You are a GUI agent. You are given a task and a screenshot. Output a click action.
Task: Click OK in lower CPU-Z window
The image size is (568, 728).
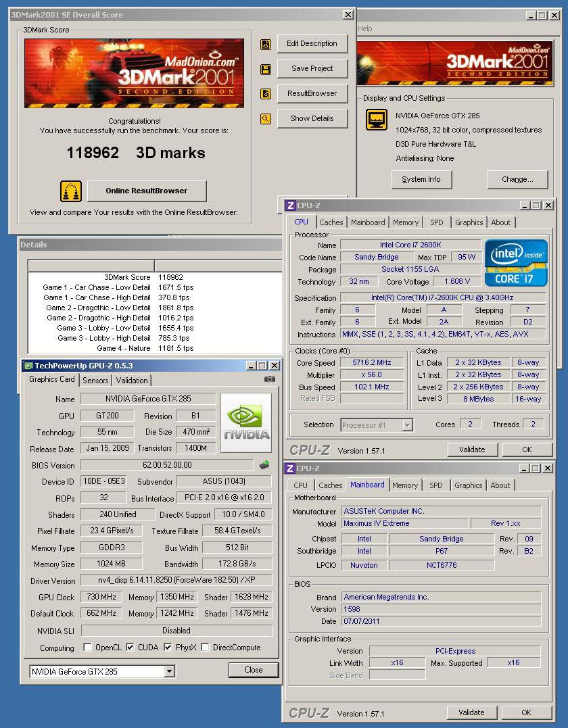click(x=526, y=712)
